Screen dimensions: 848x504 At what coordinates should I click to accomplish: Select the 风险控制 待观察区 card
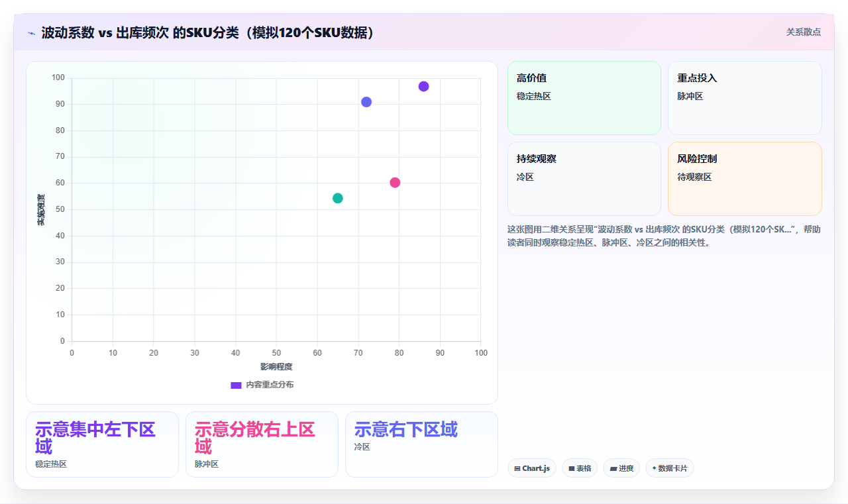[745, 179]
